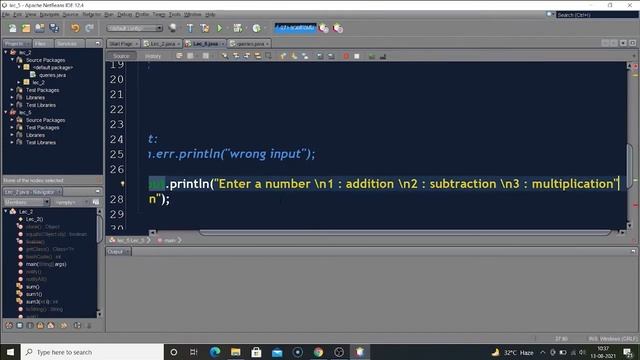Click the last icon right of memory bar
Viewport: 640px width, 360px height.
338,28
